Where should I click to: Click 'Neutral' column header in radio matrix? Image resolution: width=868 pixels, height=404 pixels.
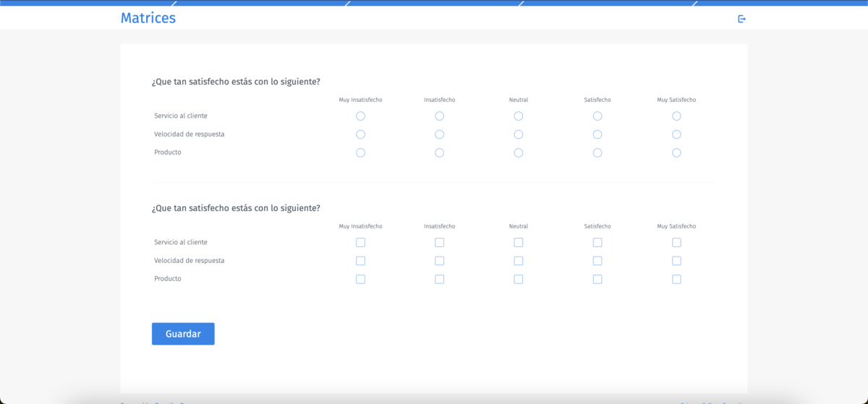click(x=519, y=100)
